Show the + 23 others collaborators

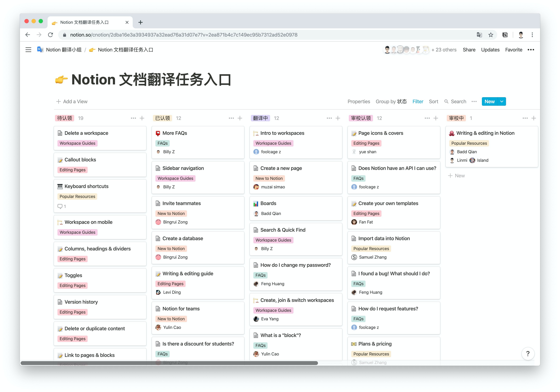tap(444, 50)
